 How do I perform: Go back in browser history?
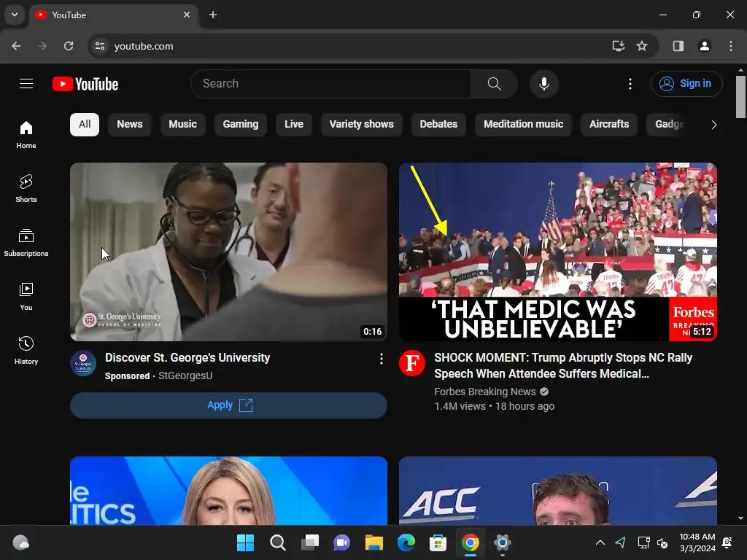[16, 46]
